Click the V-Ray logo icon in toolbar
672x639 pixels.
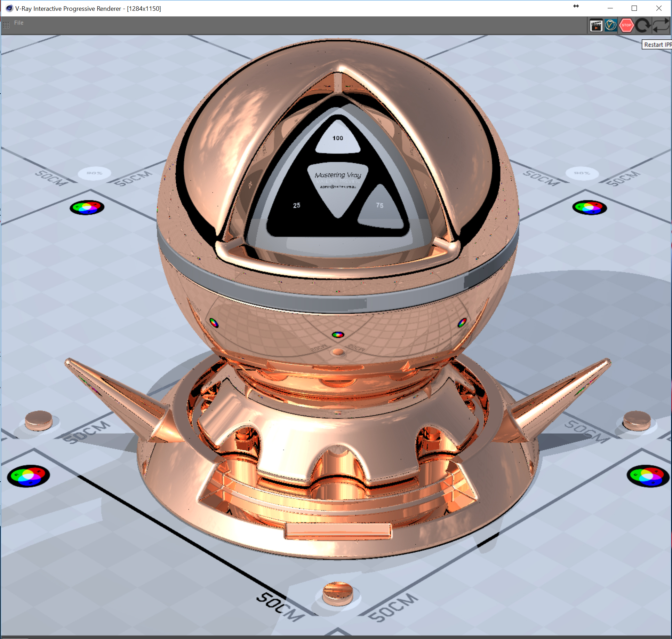coord(611,25)
